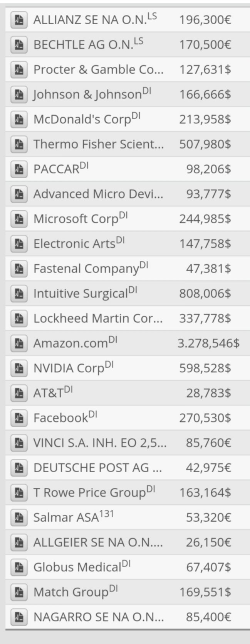Open Thermo Fisher Scientific entry
The image size is (250, 644).
coord(98,144)
